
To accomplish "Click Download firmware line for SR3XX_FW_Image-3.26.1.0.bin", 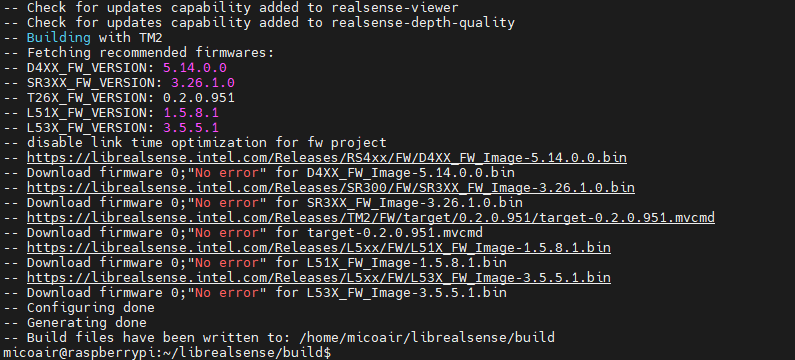I will [x=263, y=203].
